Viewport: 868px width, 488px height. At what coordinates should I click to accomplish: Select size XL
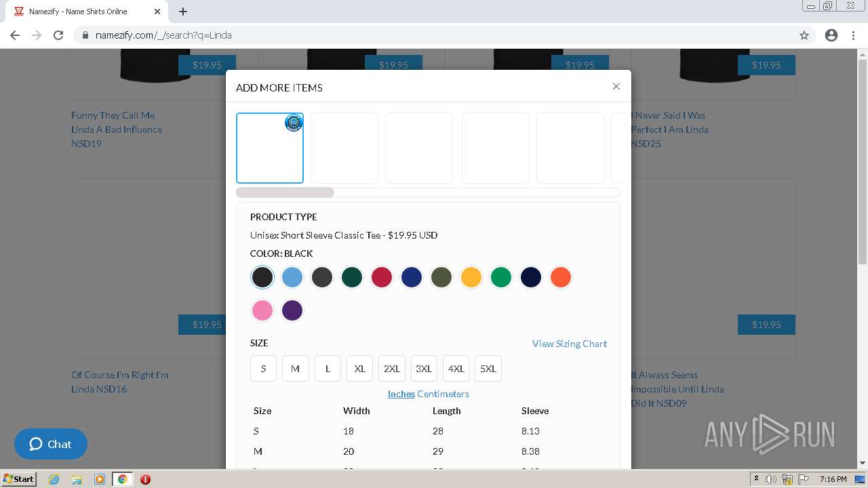[x=360, y=369]
